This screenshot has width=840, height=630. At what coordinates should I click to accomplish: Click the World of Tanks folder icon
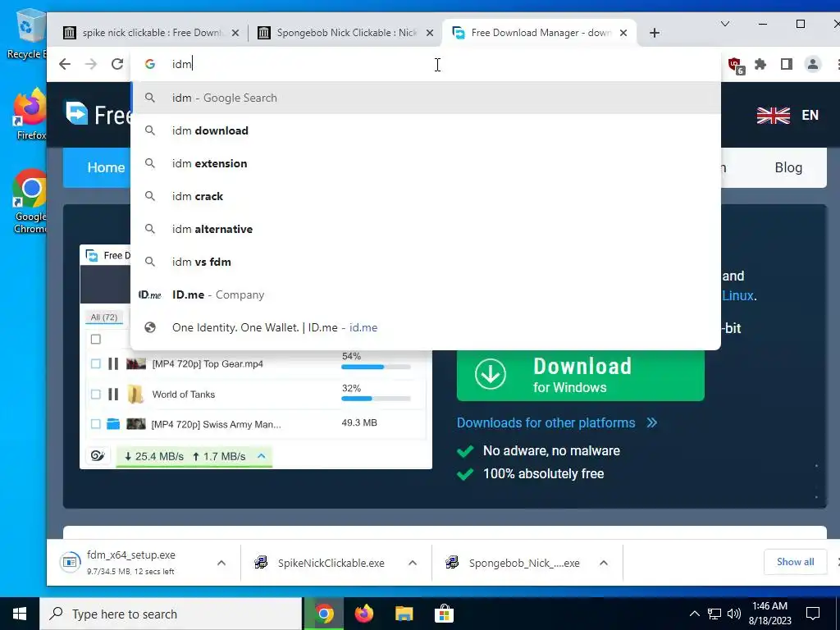[135, 395]
